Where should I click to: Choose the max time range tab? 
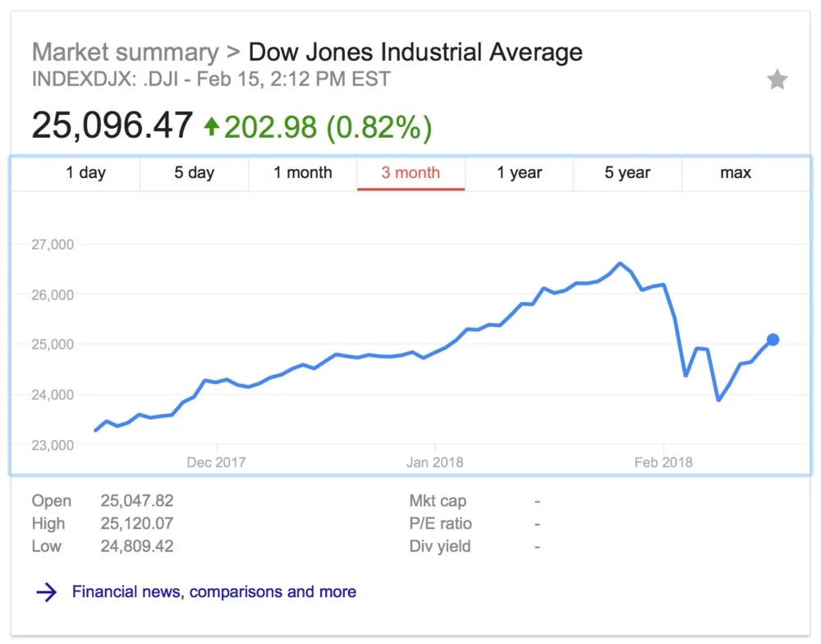pyautogui.click(x=735, y=173)
